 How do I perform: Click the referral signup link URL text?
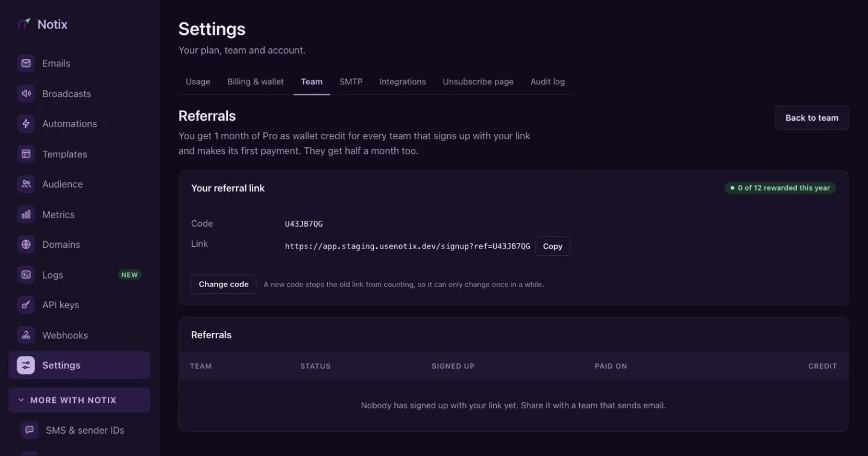pyautogui.click(x=407, y=246)
